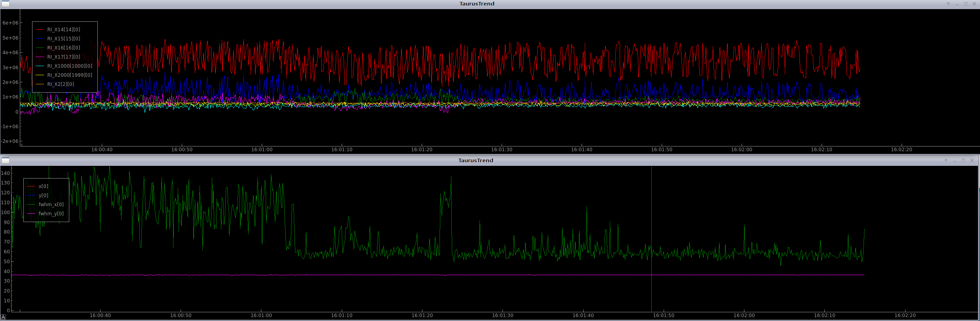This screenshot has height=321, width=980.
Task: Click the y[0] legend entry
Action: (43, 196)
